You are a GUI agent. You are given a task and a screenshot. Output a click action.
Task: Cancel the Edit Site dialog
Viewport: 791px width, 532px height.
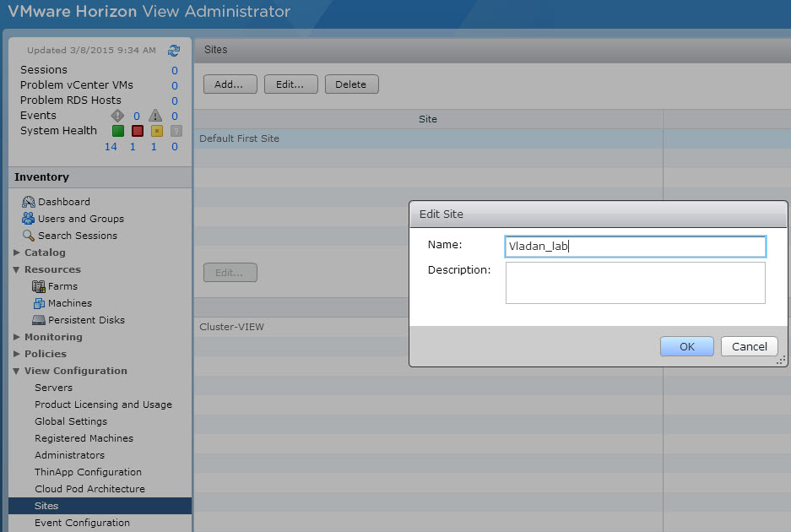click(749, 347)
